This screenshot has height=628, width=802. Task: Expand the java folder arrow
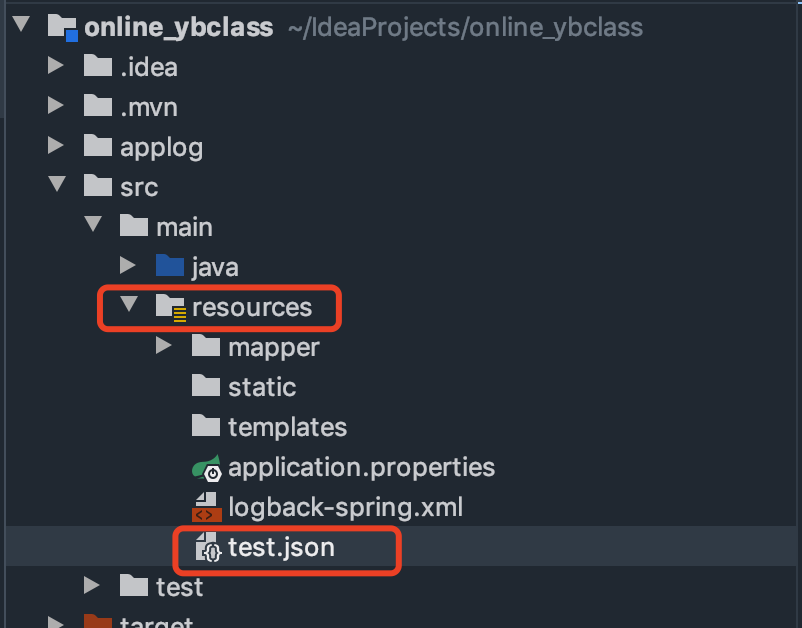127,265
